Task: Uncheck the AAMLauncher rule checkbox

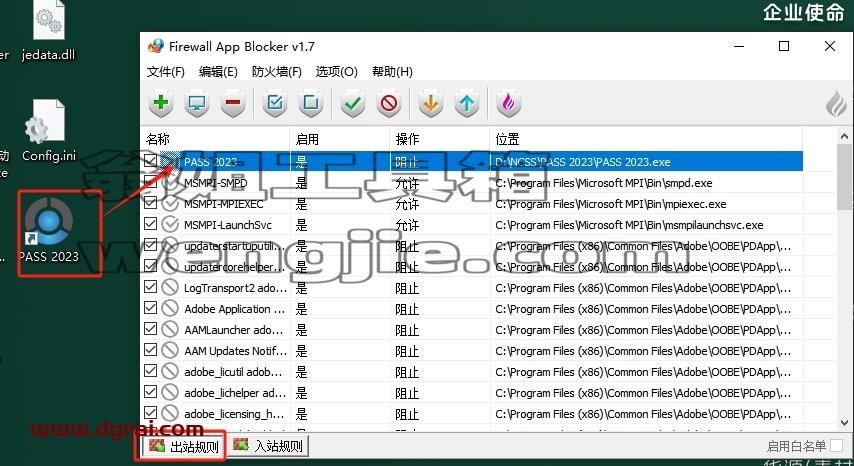Action: (x=151, y=328)
